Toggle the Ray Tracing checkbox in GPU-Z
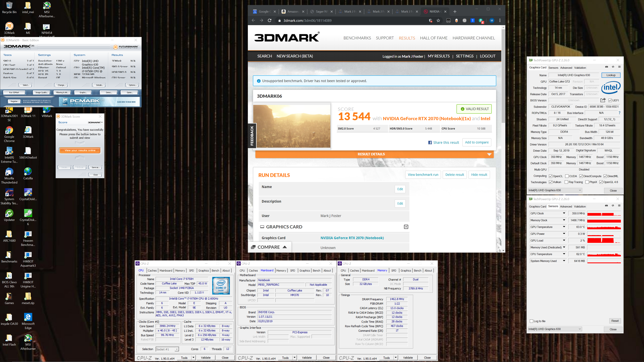 tap(566, 182)
